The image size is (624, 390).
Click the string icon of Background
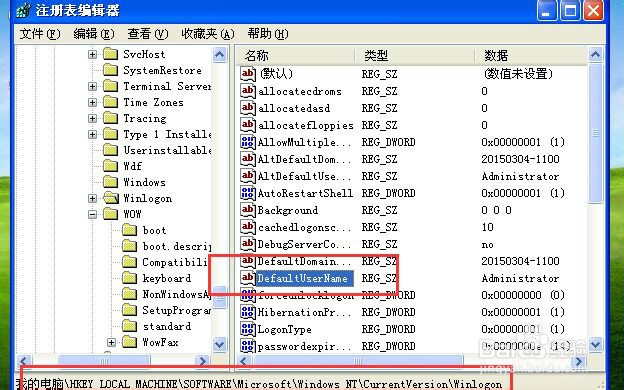248,210
